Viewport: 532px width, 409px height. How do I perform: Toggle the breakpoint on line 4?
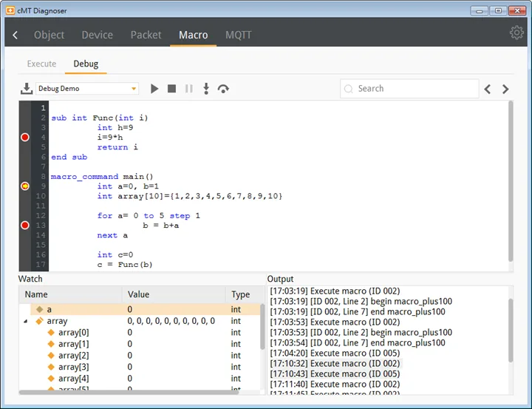click(25, 138)
